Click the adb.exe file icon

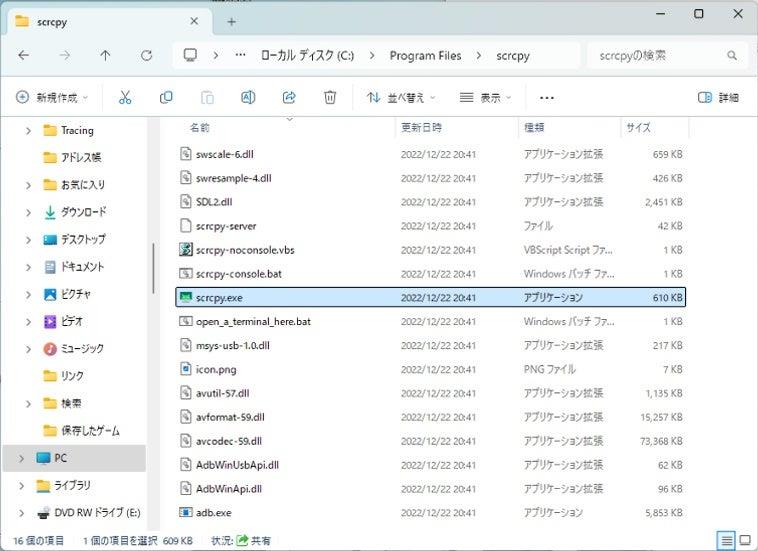[x=186, y=512]
